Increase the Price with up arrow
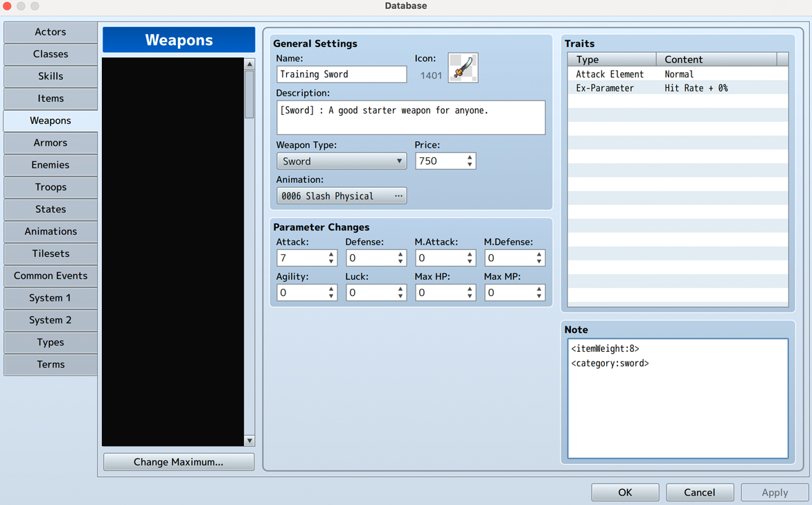The image size is (812, 505). coord(470,157)
